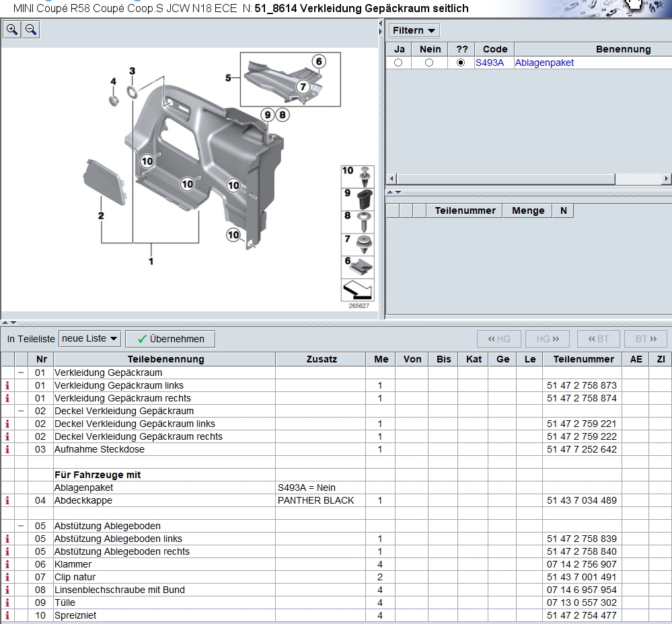Image resolution: width=672 pixels, height=624 pixels.
Task: Click the horizontal scrollbar in filter panel
Action: 505,179
